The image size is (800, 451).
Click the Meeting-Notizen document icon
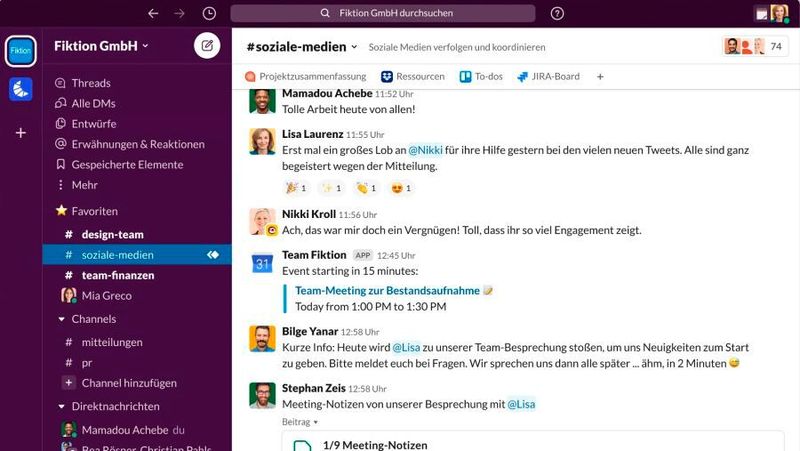302,445
